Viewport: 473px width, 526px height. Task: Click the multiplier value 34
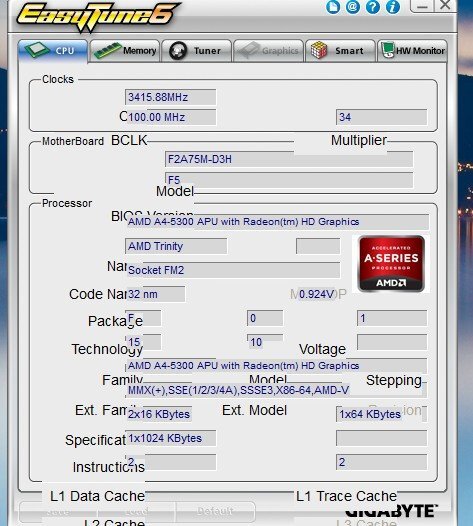tap(381, 117)
